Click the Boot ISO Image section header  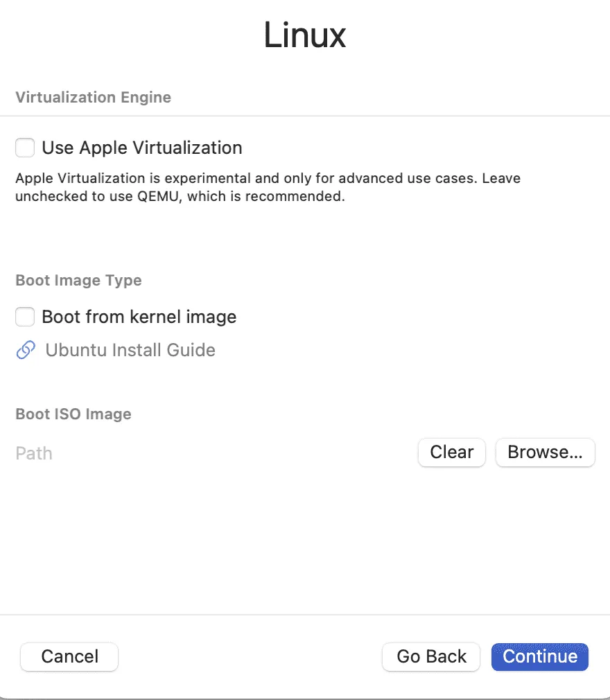[73, 414]
